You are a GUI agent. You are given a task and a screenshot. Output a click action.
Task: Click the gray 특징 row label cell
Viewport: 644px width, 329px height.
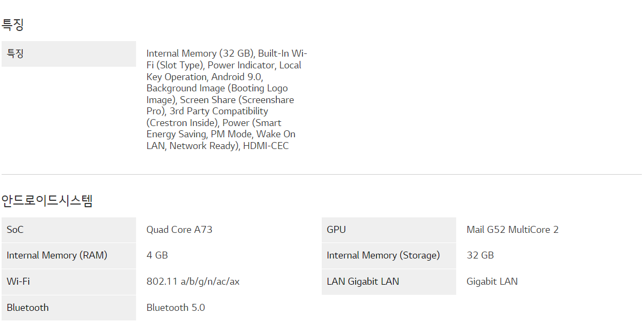(x=68, y=54)
